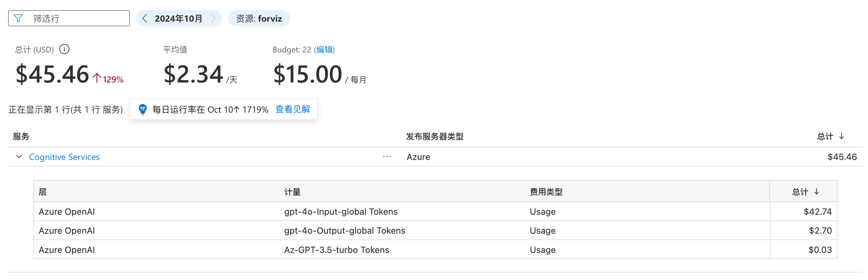
Task: Go to next month with right chevron
Action: pyautogui.click(x=213, y=18)
